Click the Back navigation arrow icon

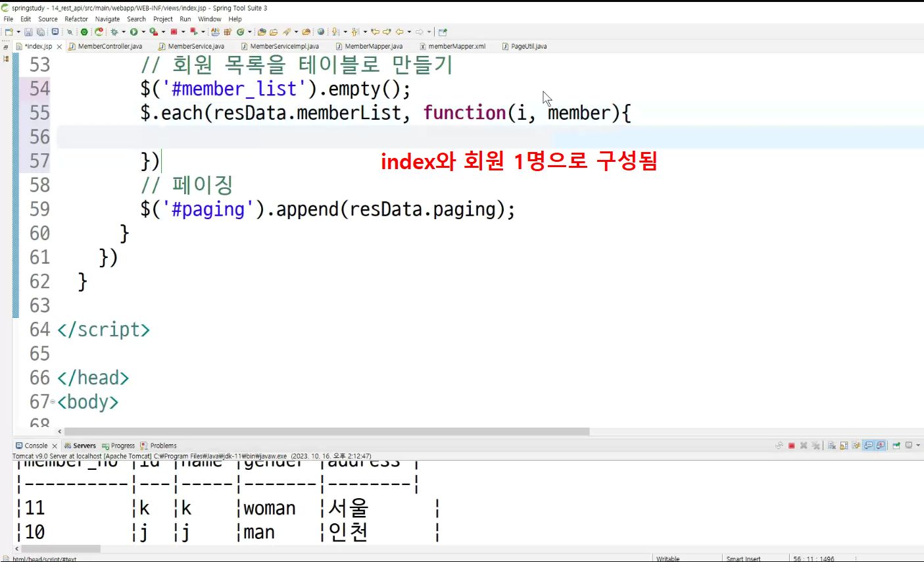pos(399,32)
